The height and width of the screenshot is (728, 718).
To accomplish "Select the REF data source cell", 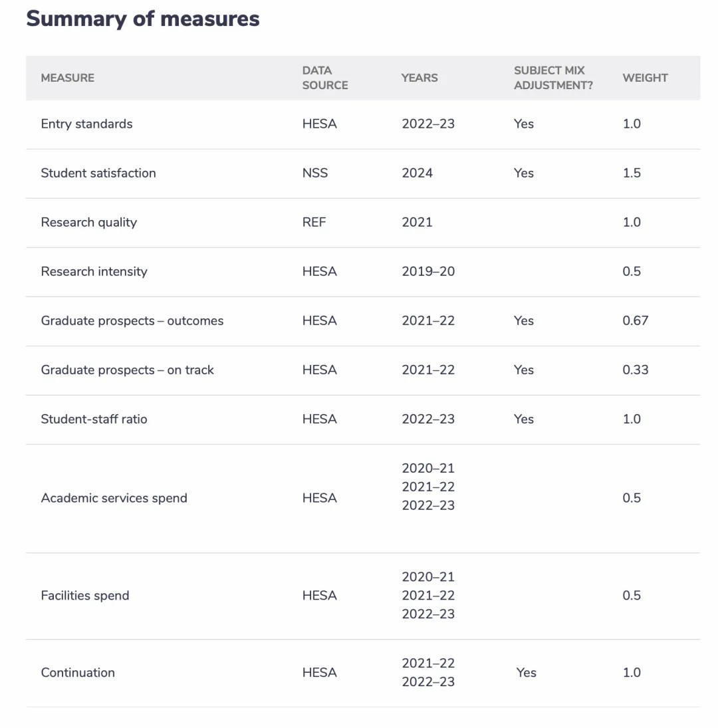I will tap(314, 223).
